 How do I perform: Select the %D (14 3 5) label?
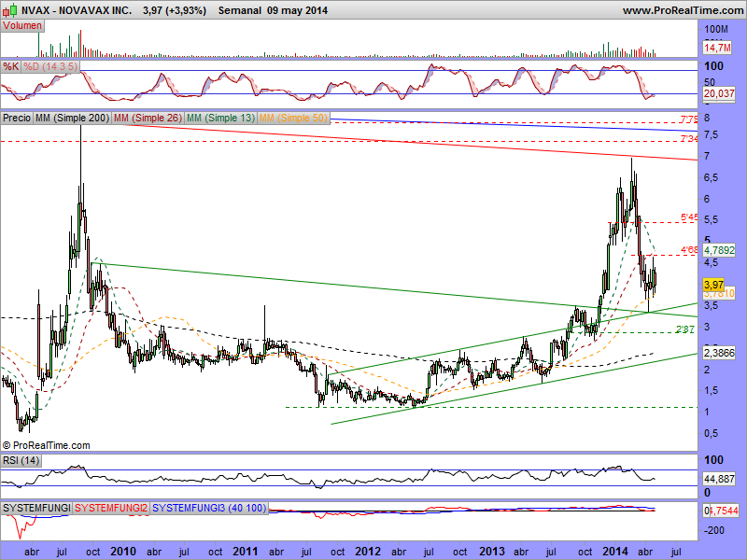pyautogui.click(x=50, y=66)
